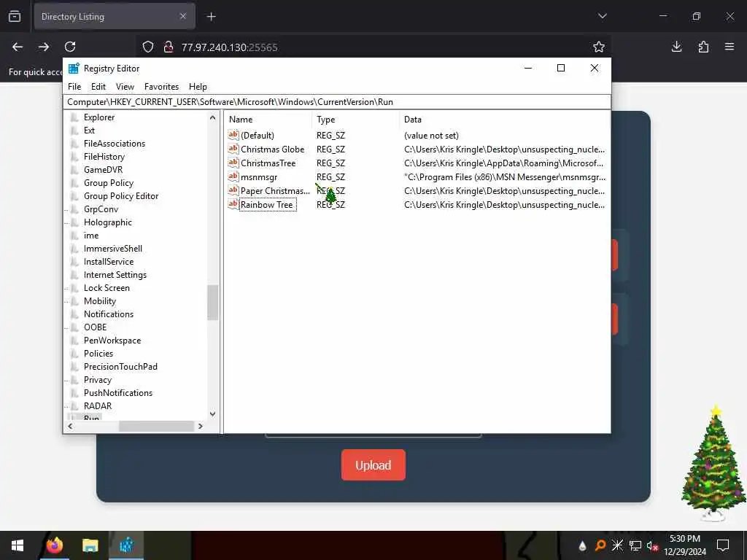Select the PenWorkspace key
The height and width of the screenshot is (560, 747).
112,341
